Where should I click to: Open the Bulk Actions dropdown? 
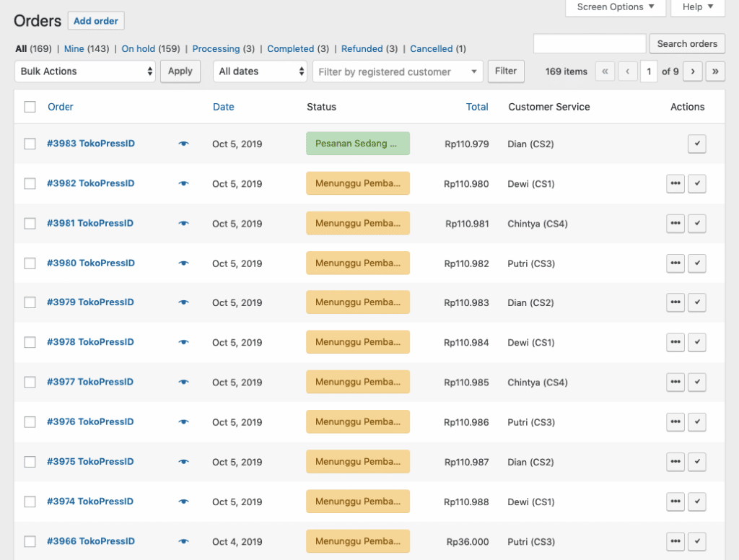85,71
